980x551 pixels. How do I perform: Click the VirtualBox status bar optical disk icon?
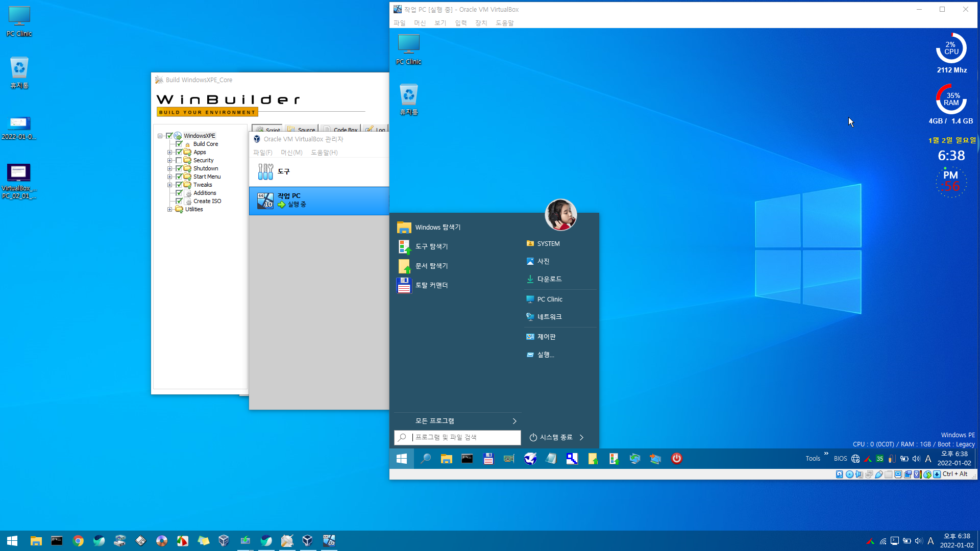pyautogui.click(x=850, y=474)
